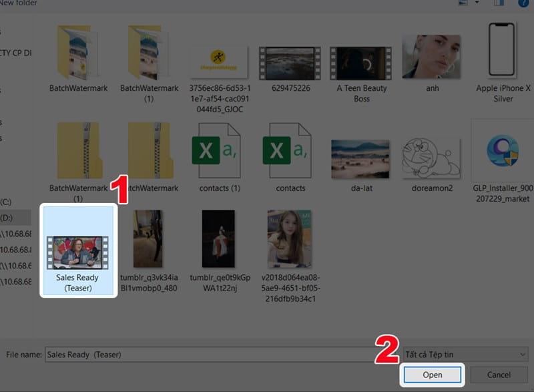
Task: Select the GLP_Installer_900207229_market file
Action: (503, 162)
